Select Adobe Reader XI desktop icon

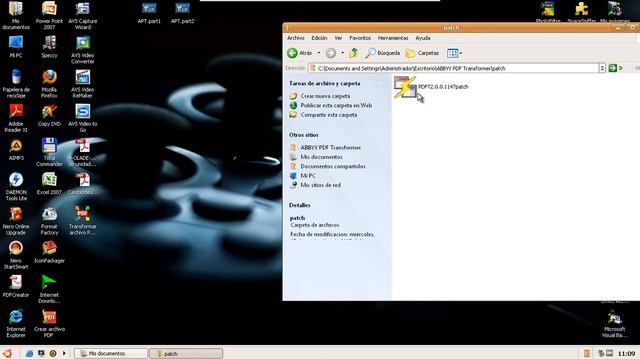[16, 118]
